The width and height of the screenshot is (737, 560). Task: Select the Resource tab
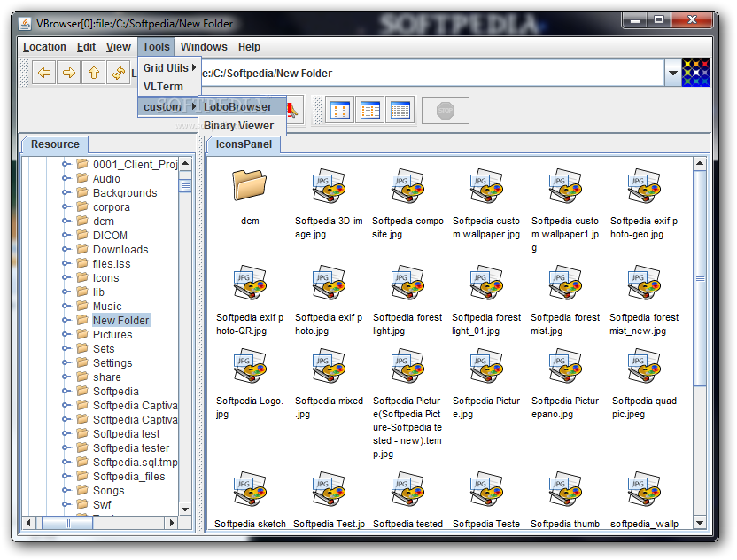[x=55, y=144]
